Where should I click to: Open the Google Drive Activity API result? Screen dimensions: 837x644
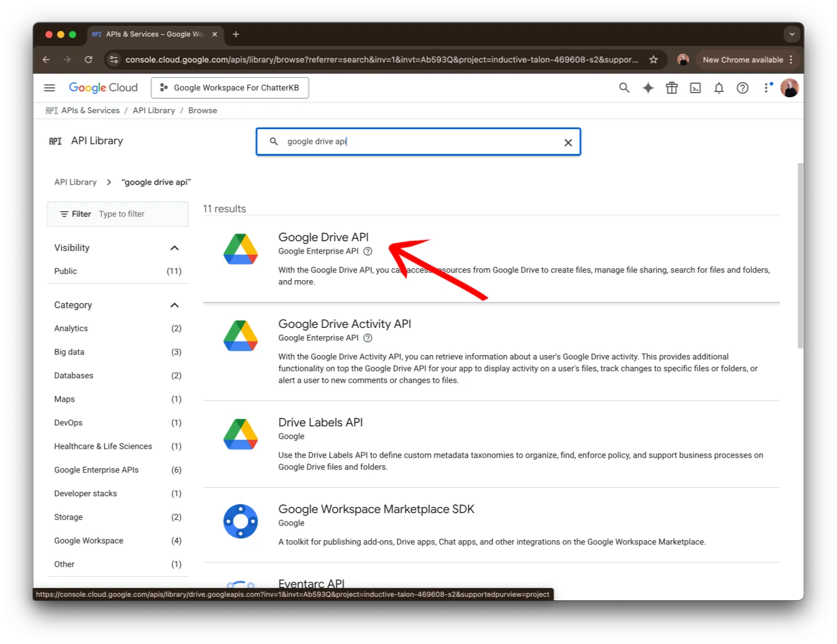tap(344, 324)
